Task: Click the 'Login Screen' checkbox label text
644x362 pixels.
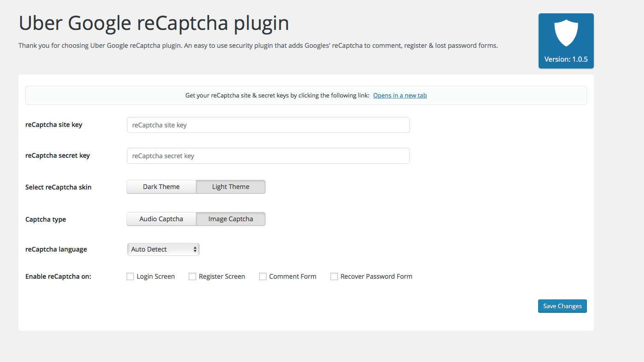Action: point(156,276)
